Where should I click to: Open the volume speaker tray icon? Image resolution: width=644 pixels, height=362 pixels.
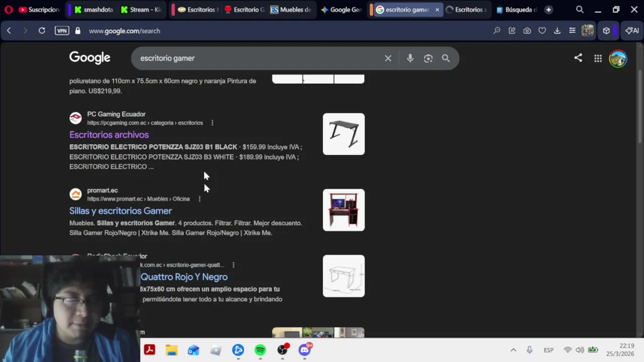pos(580,350)
